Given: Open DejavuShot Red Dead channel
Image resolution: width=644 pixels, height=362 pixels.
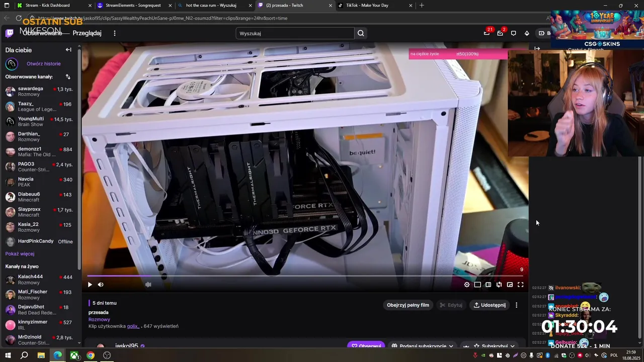Looking at the screenshot, I should click(x=40, y=310).
